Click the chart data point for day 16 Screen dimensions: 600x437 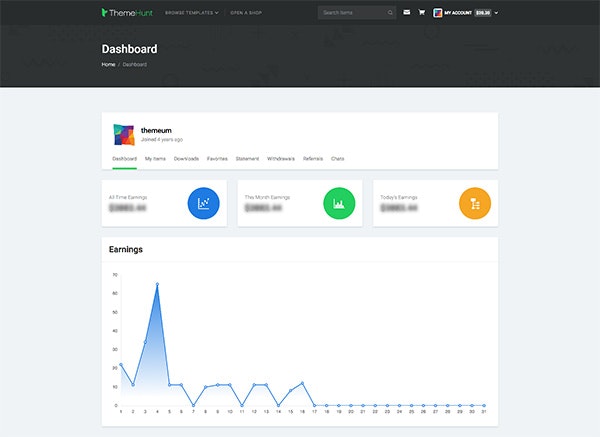[x=302, y=383]
